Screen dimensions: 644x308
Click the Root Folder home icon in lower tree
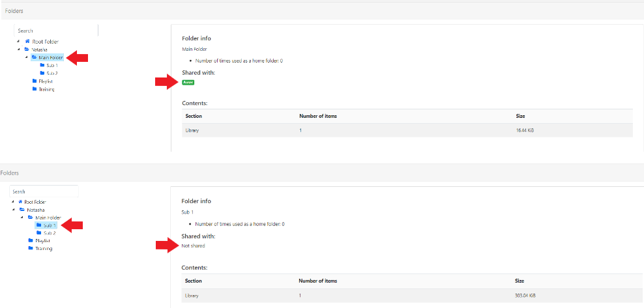(x=20, y=202)
